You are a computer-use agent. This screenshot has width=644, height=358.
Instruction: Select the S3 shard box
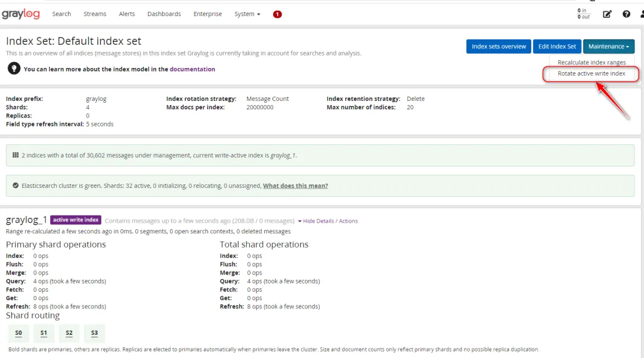94,333
